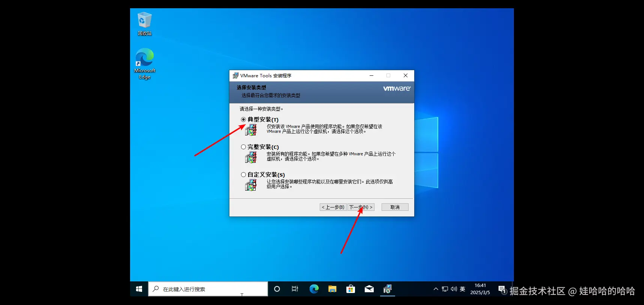The image size is (644, 305).
Task: Click the 自定义安装 description text
Action: coord(330,184)
